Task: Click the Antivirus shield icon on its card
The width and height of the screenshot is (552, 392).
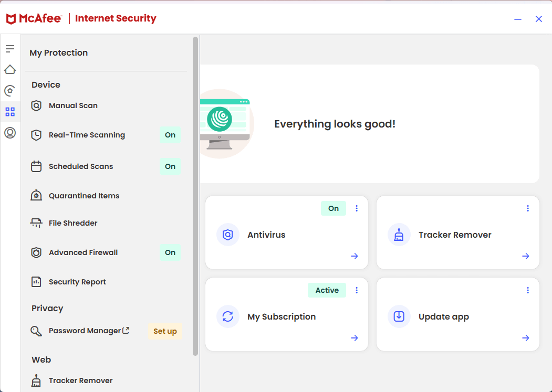Action: click(x=227, y=235)
